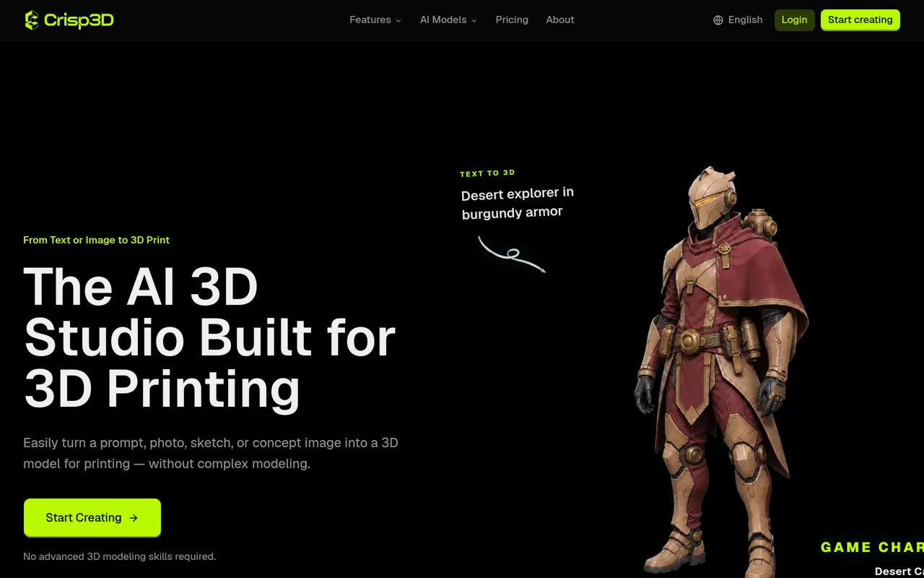Click the large Start Creating hero button
The width and height of the screenshot is (924, 578).
92,517
